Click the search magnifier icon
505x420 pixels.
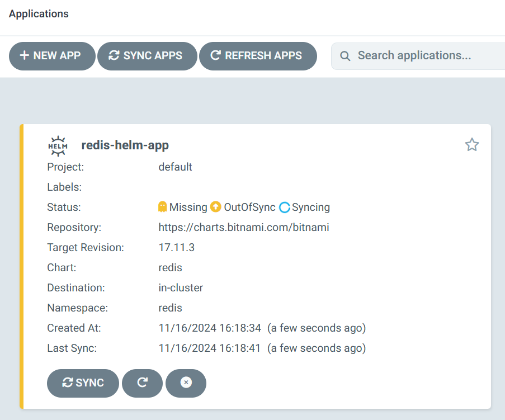tap(345, 56)
